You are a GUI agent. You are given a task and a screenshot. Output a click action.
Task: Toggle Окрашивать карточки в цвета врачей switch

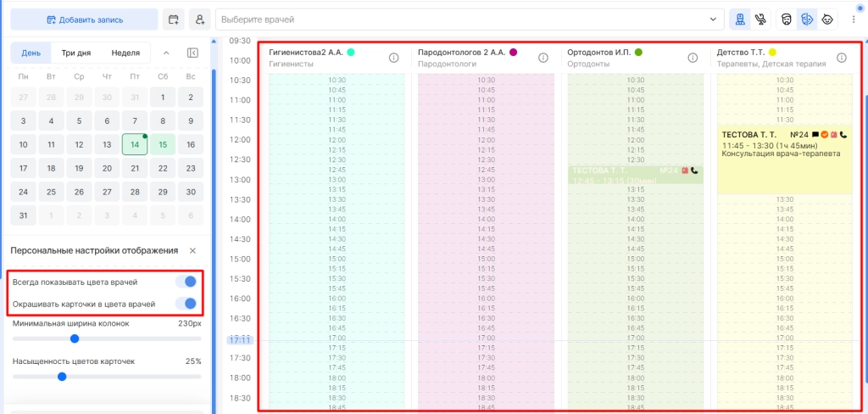[186, 303]
